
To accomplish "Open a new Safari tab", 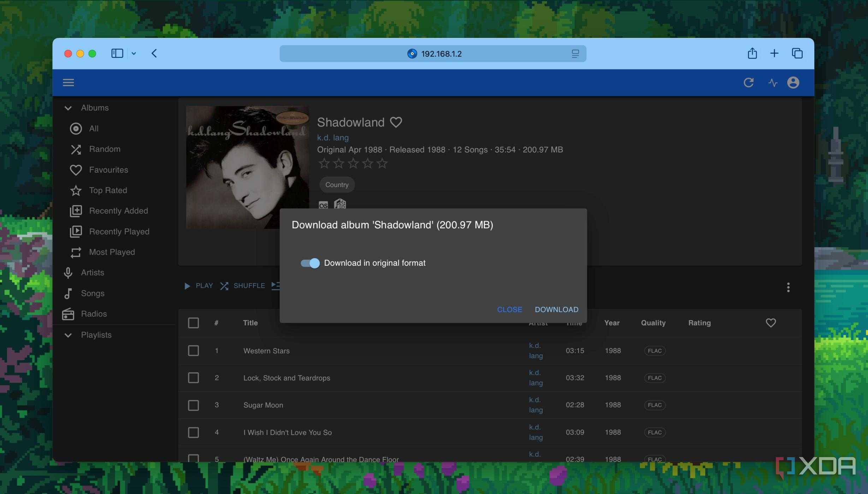I will [774, 53].
